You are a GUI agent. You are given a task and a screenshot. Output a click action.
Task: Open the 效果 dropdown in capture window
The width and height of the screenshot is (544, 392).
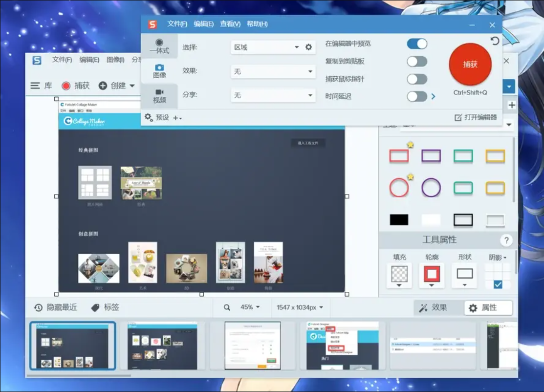[273, 71]
